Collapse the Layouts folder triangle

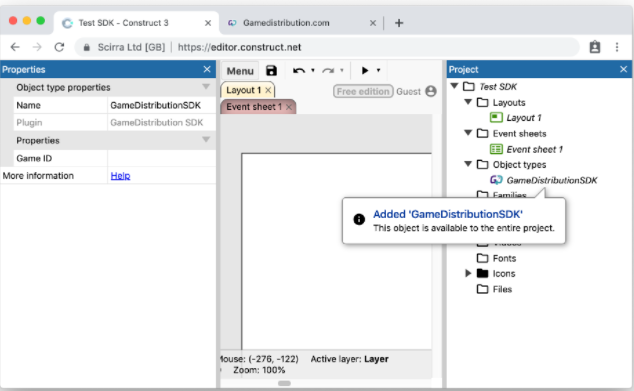pyautogui.click(x=468, y=102)
